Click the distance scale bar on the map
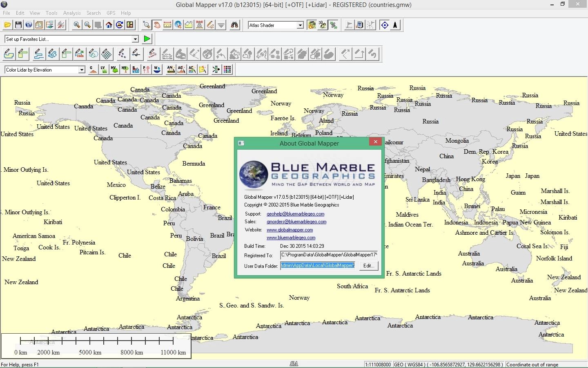This screenshot has height=368, width=588. pos(96,346)
